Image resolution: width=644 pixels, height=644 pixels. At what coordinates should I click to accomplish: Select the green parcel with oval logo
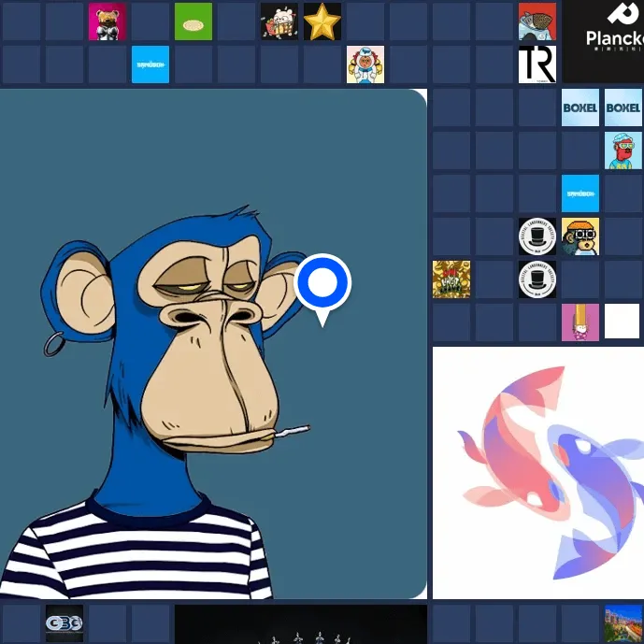tap(193, 21)
